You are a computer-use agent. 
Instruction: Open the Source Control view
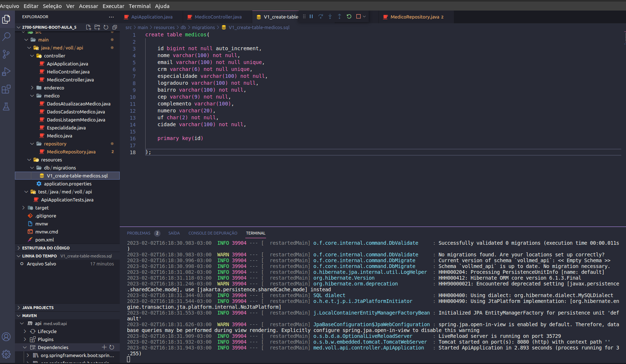pyautogui.click(x=6, y=54)
